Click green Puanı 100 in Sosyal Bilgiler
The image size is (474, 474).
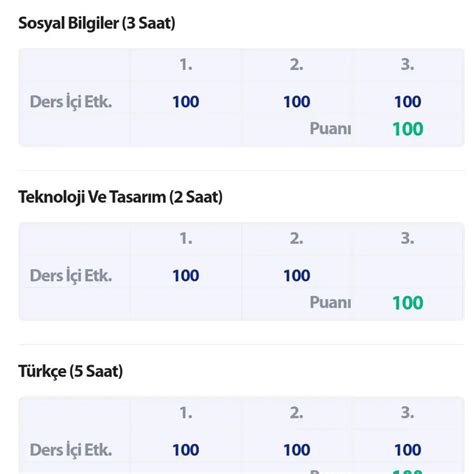[408, 129]
